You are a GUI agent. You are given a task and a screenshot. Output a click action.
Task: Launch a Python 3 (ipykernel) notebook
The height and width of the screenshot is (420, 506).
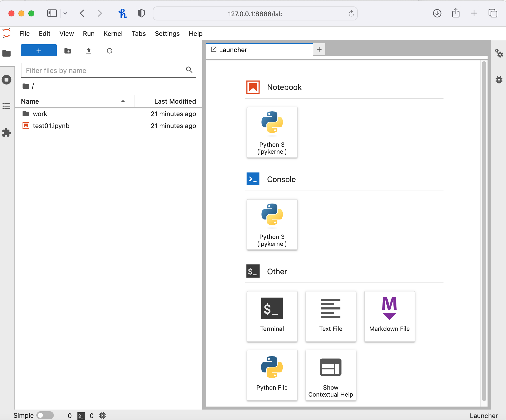pos(272,132)
